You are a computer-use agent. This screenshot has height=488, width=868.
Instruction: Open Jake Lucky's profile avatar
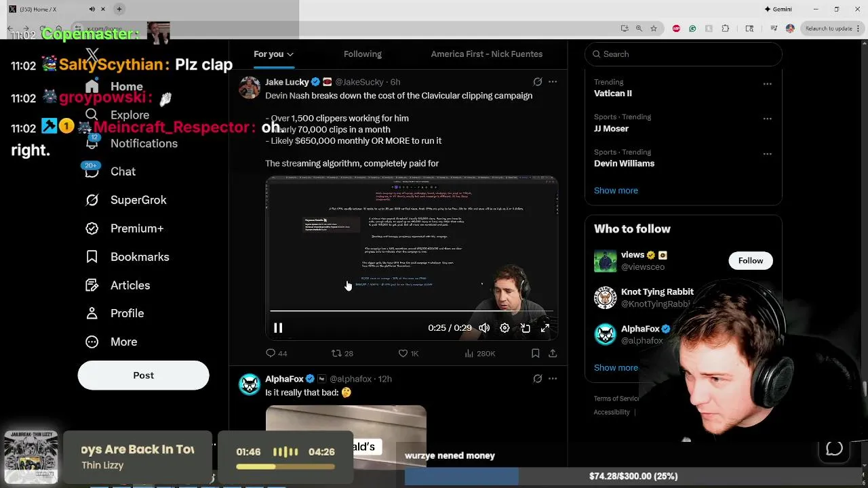[x=249, y=87]
